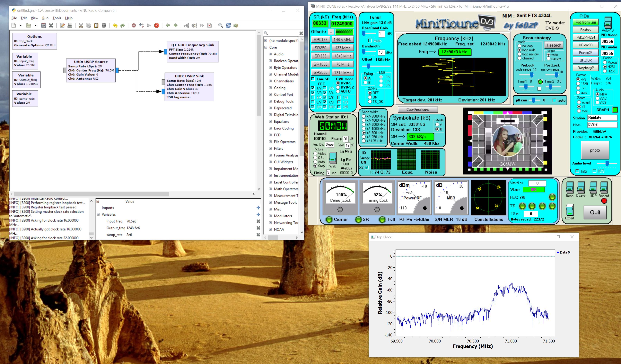Create a new flow graph in GNU Radio Companion
The height and width of the screenshot is (364, 621).
(14, 25)
